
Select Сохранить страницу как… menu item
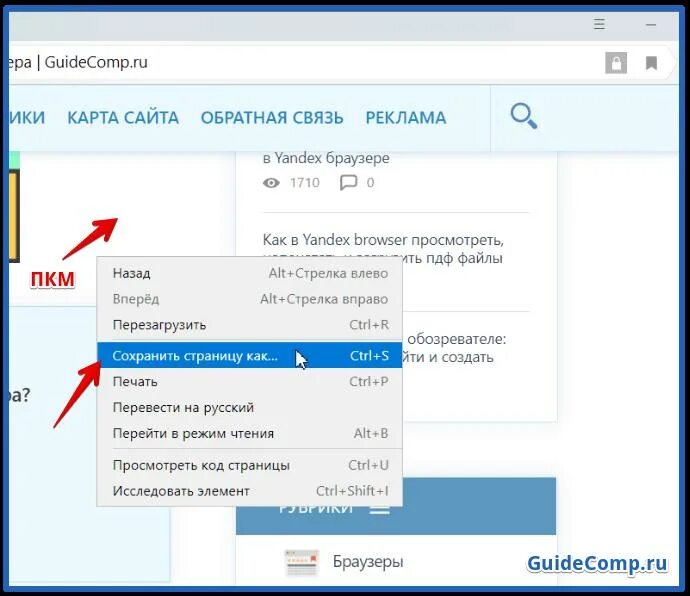pyautogui.click(x=249, y=355)
